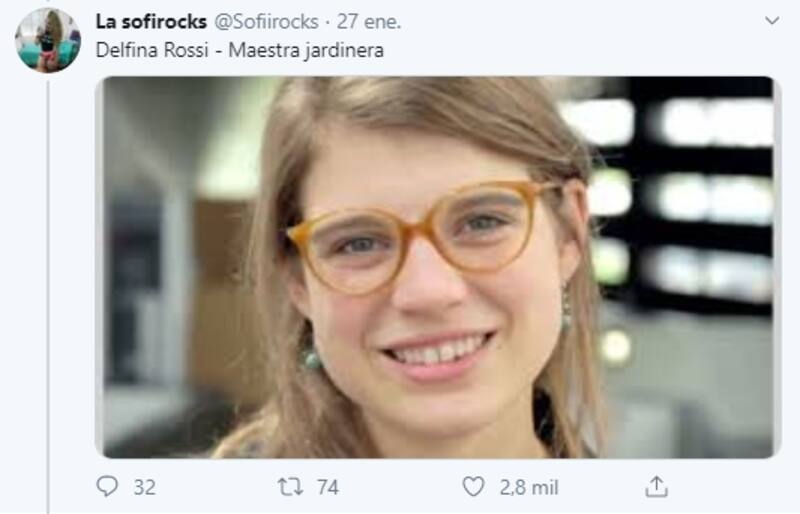Open the @Sofiirocks handle link
This screenshot has width=800, height=514.
click(266, 21)
